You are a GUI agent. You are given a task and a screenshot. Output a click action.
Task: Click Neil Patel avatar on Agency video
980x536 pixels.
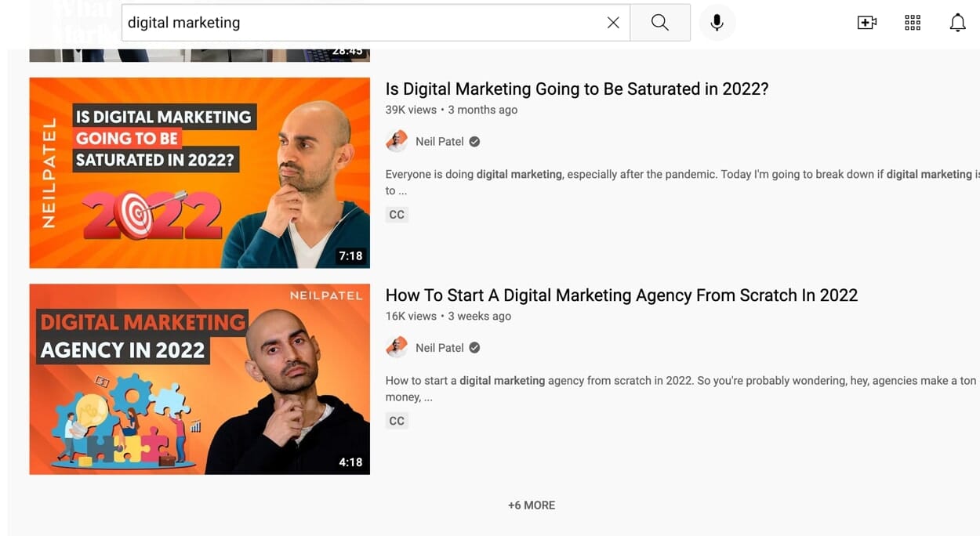coord(397,348)
